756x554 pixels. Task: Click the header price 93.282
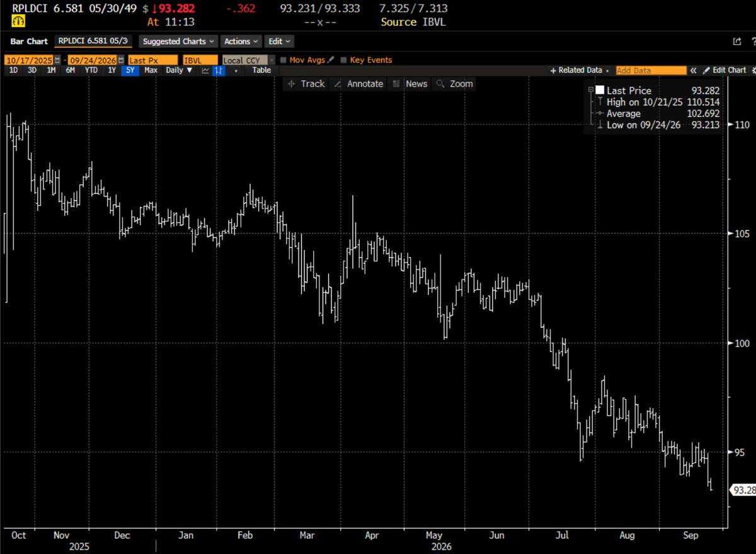177,9
